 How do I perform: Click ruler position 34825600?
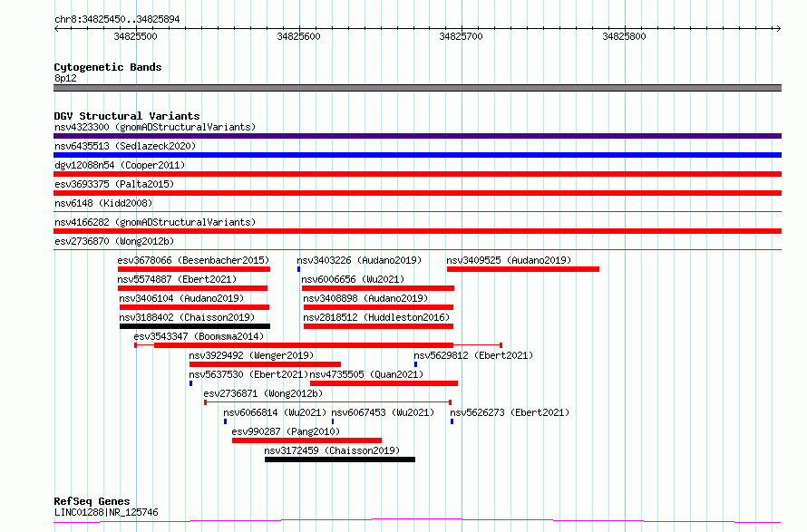pos(298,36)
